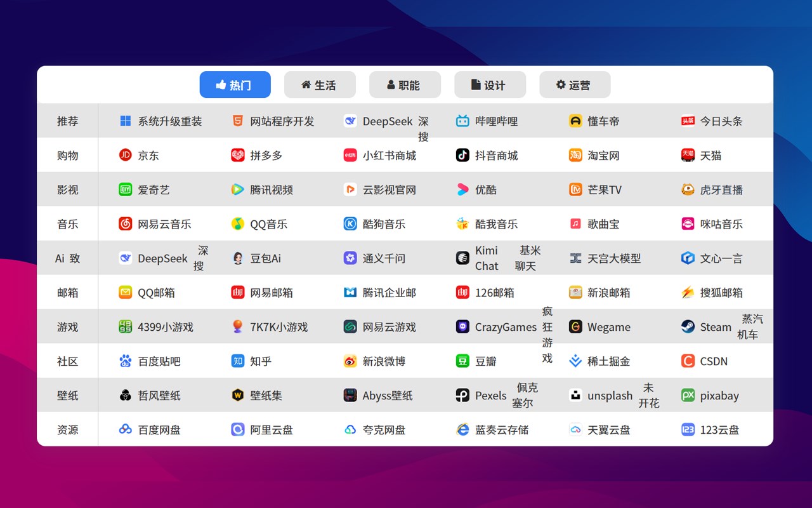The image size is (812, 508).
Task: Open the 生活 tab
Action: [x=320, y=84]
